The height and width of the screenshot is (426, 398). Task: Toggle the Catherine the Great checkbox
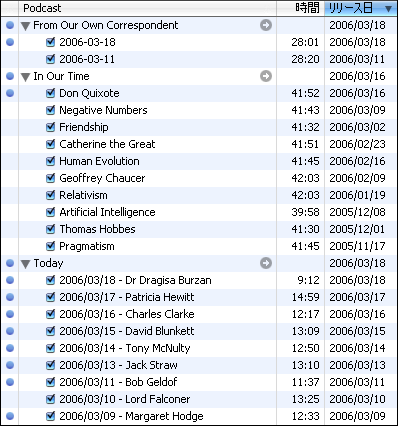point(50,144)
